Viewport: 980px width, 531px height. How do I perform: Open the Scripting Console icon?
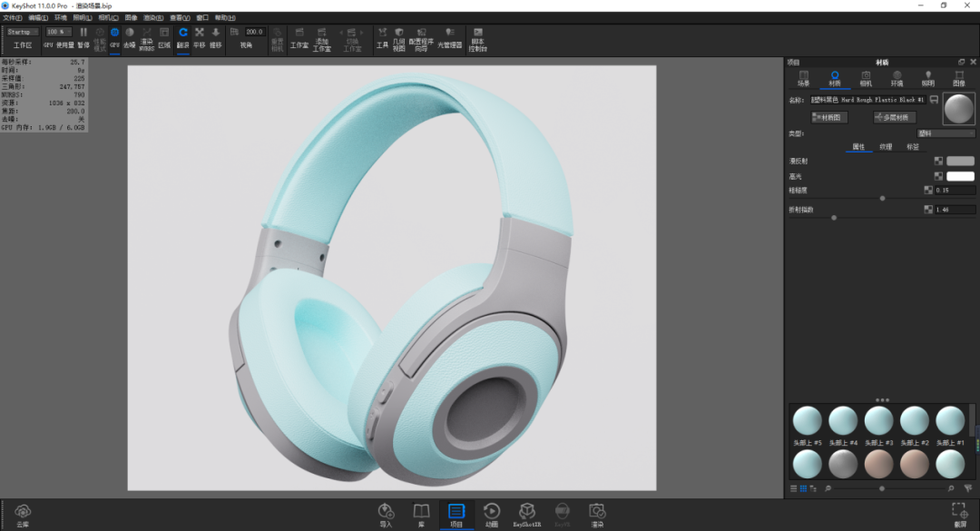click(x=477, y=39)
